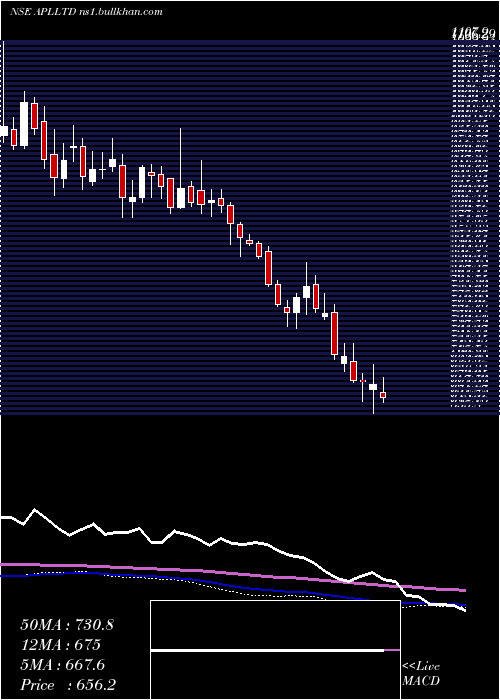Click the MACD histogram box
This screenshot has height=700, width=500.
point(275,650)
